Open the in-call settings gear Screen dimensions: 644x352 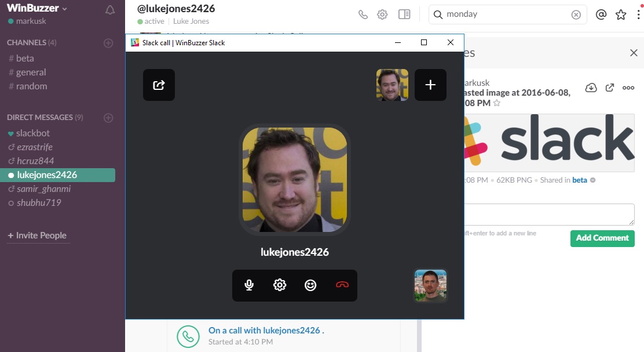279,285
